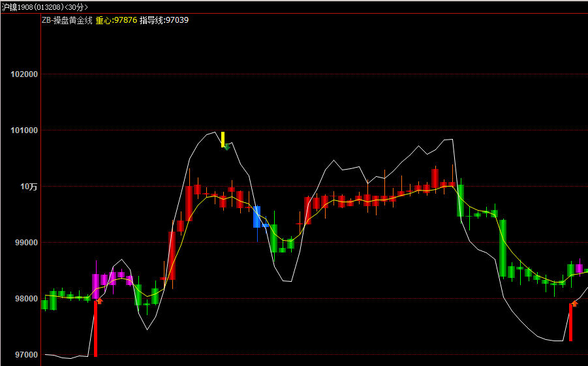This screenshot has width=588, height=366.
Task: Click the tallest green candlestick falling below 99000
Action: [x=503, y=249]
